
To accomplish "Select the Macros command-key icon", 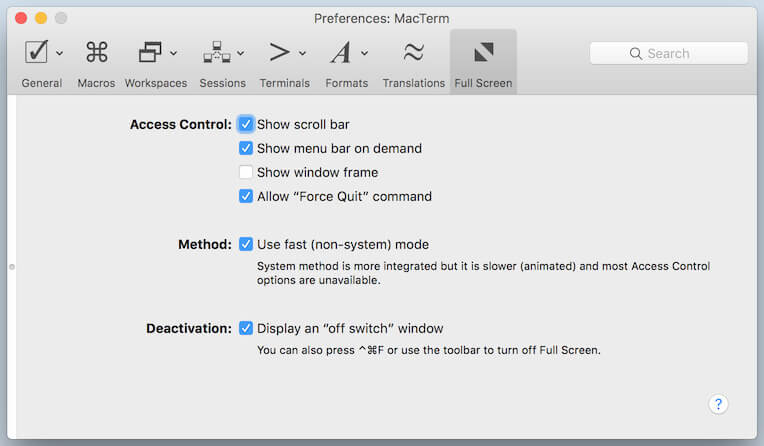I will [96, 52].
